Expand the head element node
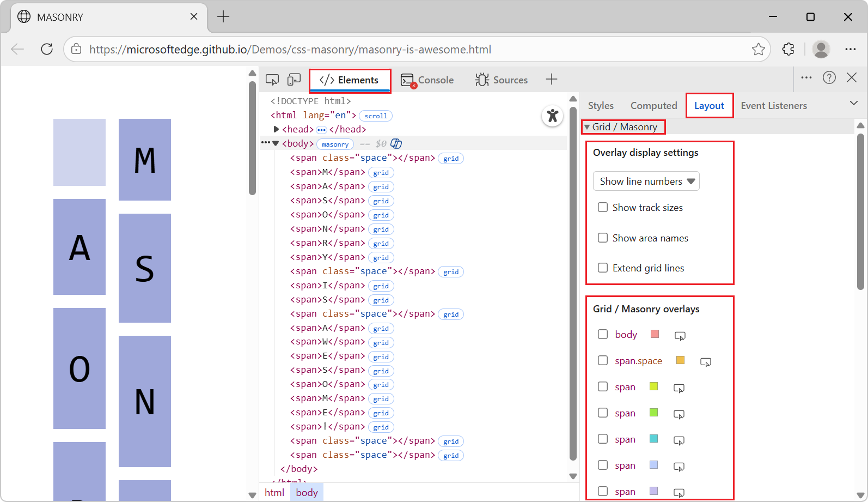 [x=276, y=129]
